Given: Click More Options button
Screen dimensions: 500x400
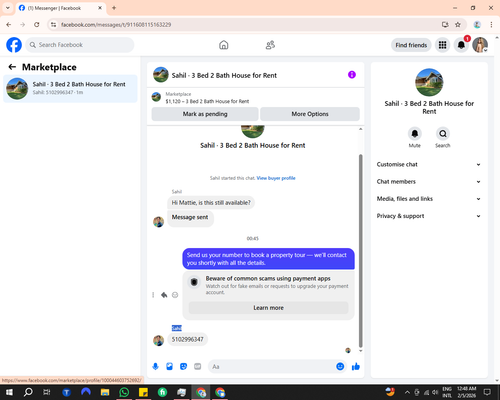Looking at the screenshot, I should tap(310, 114).
